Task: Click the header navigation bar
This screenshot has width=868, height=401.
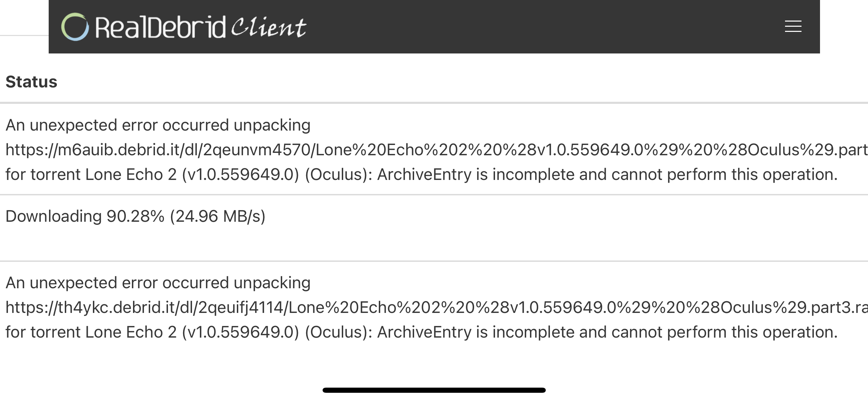Action: pos(434,27)
